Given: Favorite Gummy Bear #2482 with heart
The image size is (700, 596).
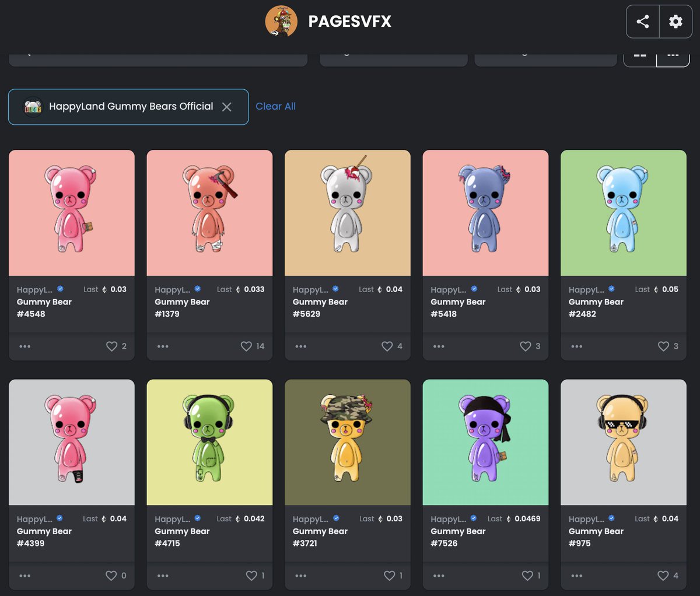Looking at the screenshot, I should point(663,346).
